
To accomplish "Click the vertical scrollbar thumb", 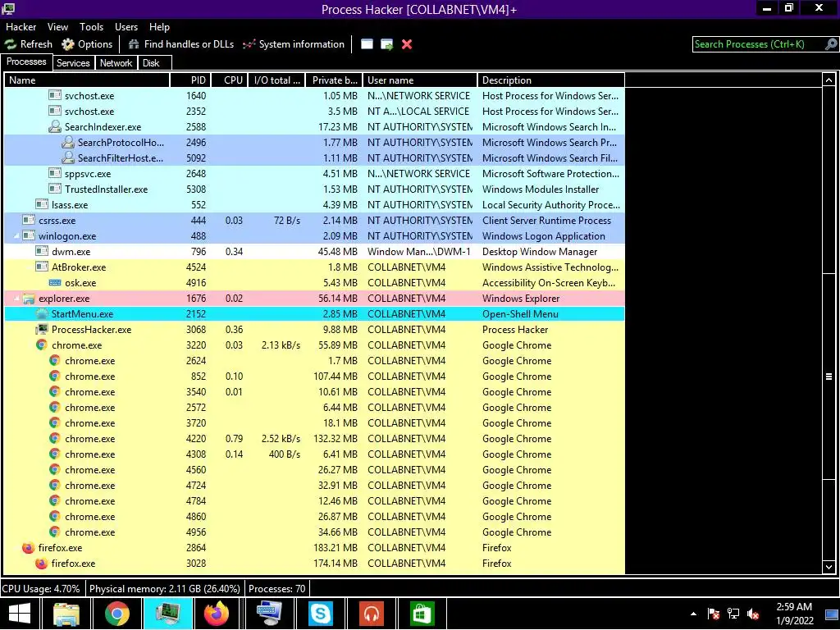I will (829, 377).
